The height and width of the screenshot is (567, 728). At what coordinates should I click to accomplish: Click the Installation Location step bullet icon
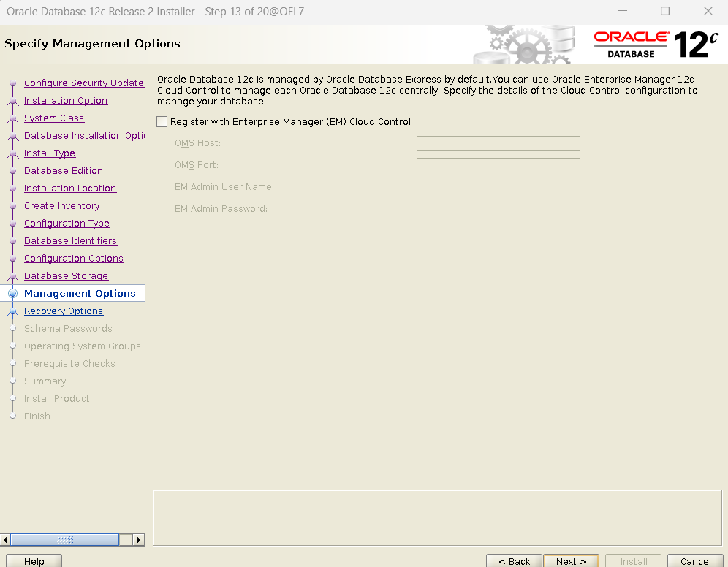click(13, 189)
